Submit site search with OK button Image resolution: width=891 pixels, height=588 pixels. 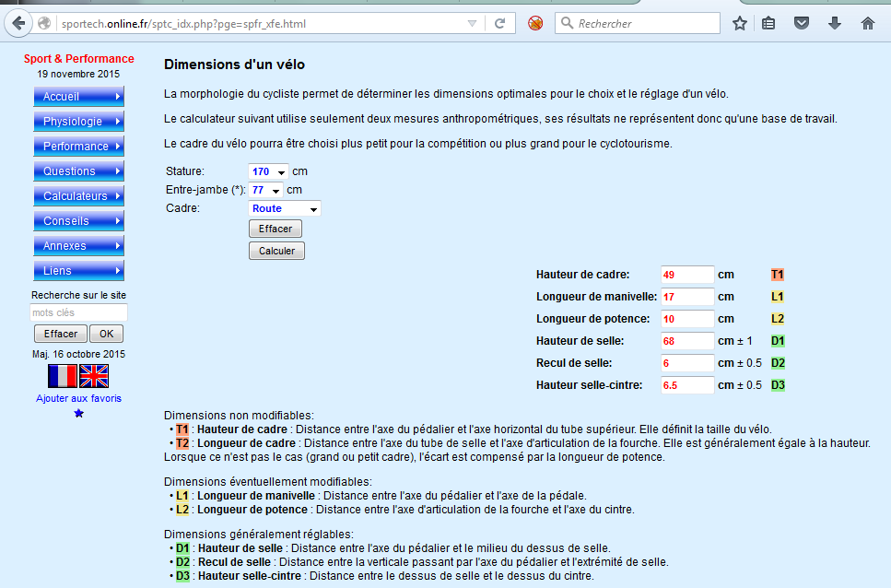pyautogui.click(x=106, y=334)
